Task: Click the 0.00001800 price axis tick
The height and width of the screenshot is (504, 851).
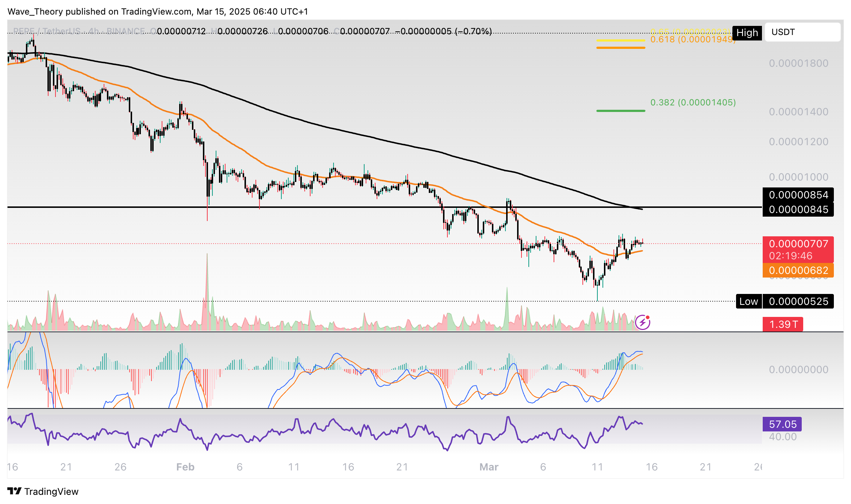Action: [x=798, y=63]
